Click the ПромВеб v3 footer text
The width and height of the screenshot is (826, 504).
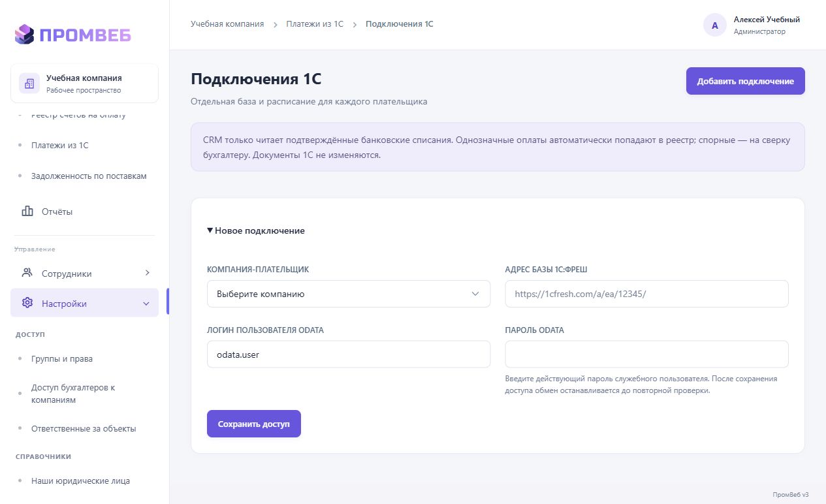pyautogui.click(x=790, y=494)
